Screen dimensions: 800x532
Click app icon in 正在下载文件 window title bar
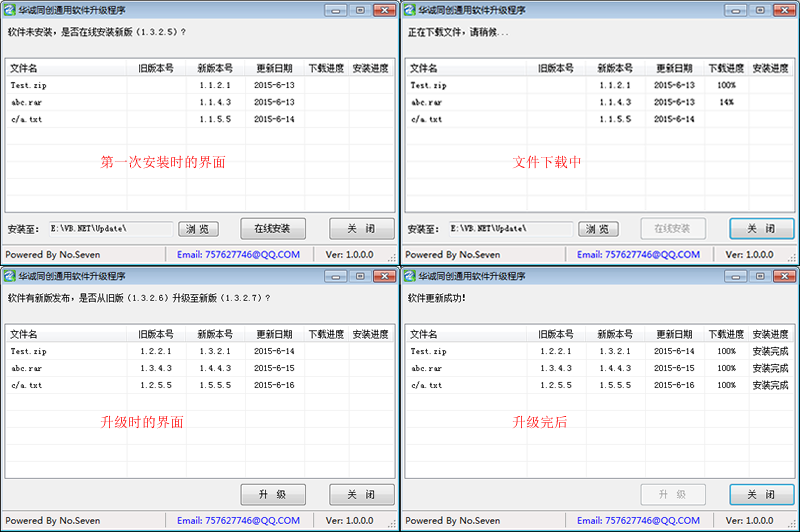(x=410, y=10)
